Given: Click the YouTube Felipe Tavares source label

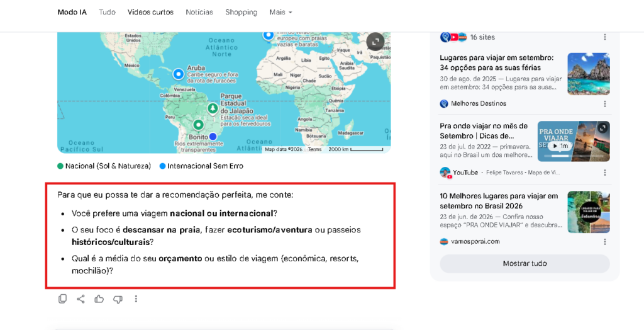Looking at the screenshot, I should point(500,173).
